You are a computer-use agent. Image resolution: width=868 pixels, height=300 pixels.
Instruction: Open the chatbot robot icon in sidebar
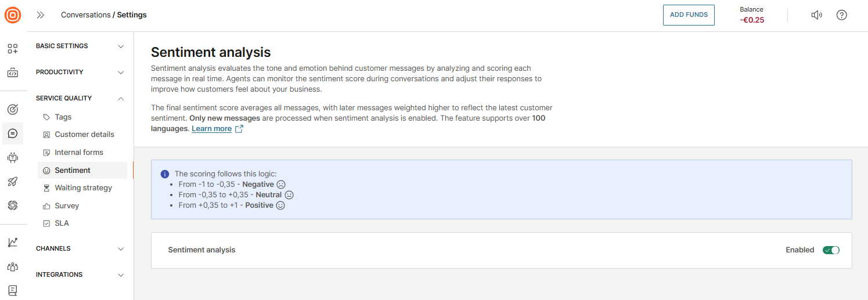click(13, 157)
